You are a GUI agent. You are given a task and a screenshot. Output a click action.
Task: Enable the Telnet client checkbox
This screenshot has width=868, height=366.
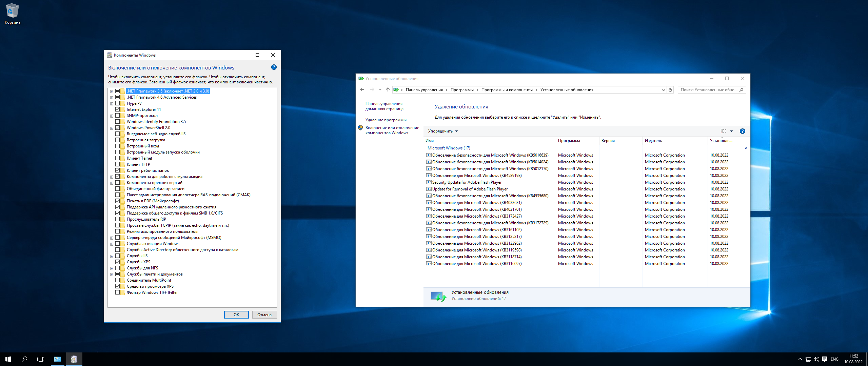point(118,158)
